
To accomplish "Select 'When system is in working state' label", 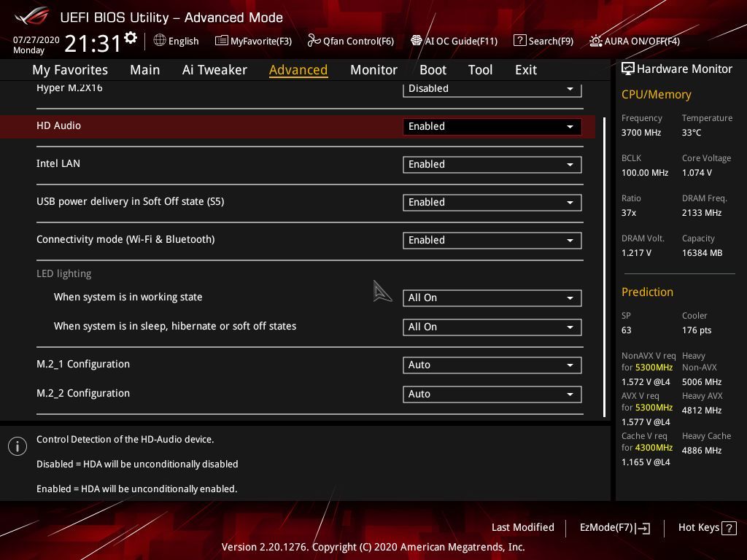I will [128, 297].
